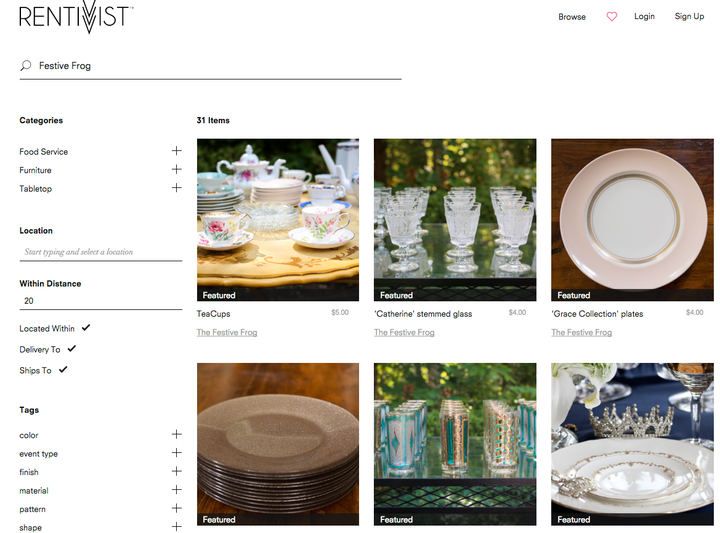Expand the Food Service category
Image resolution: width=720 pixels, height=533 pixels.
coord(176,151)
